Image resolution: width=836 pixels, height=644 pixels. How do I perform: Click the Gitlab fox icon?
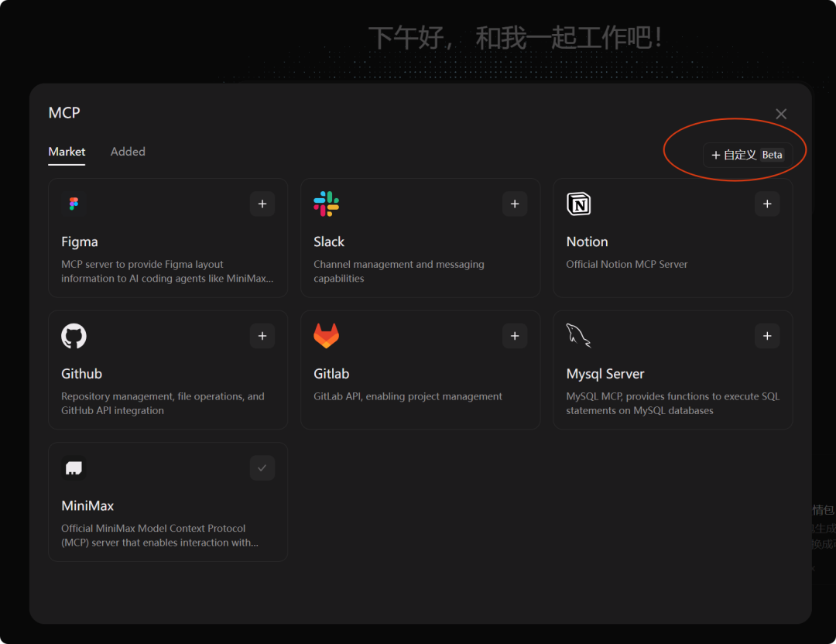click(326, 336)
